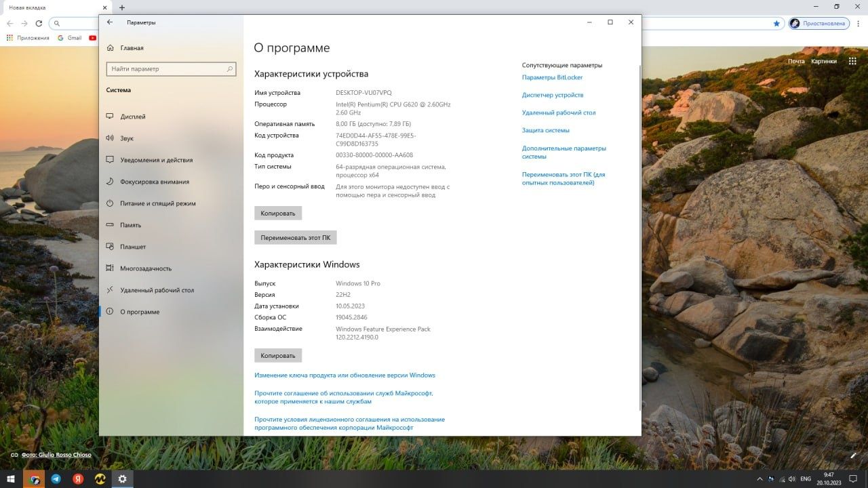Focus the Найти параметр search field
Viewport: 868px width, 488px height.
(171, 68)
